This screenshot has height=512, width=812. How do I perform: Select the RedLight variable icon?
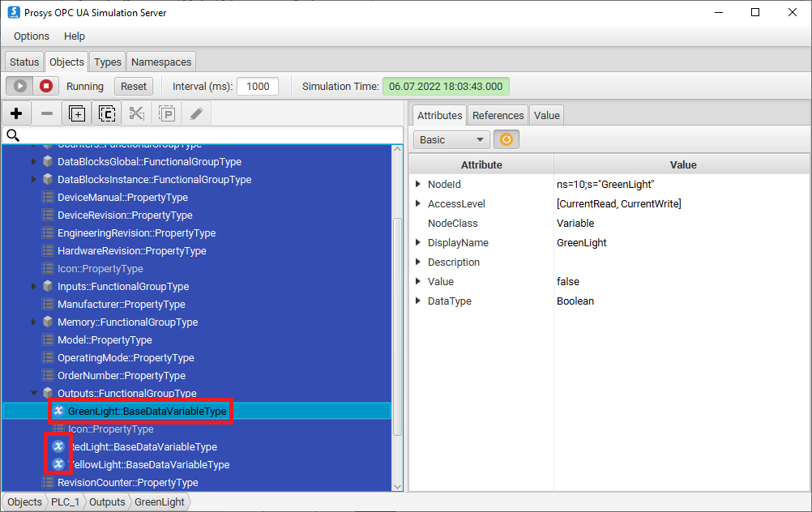point(58,446)
